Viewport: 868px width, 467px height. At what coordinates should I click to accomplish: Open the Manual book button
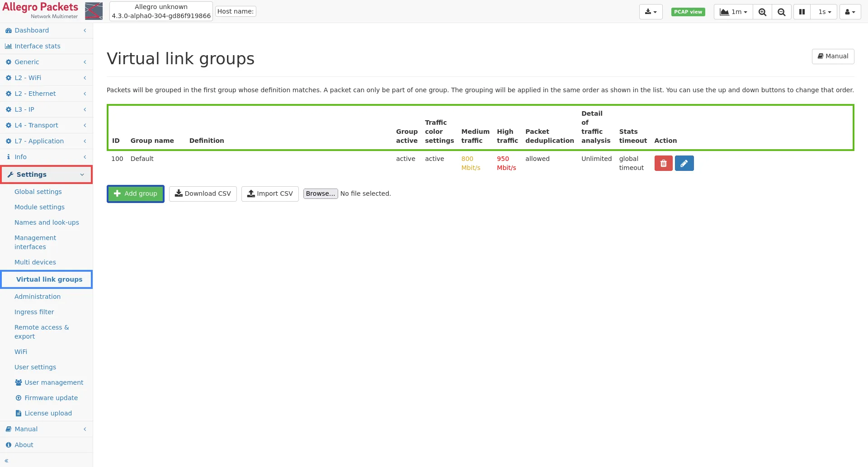[833, 56]
